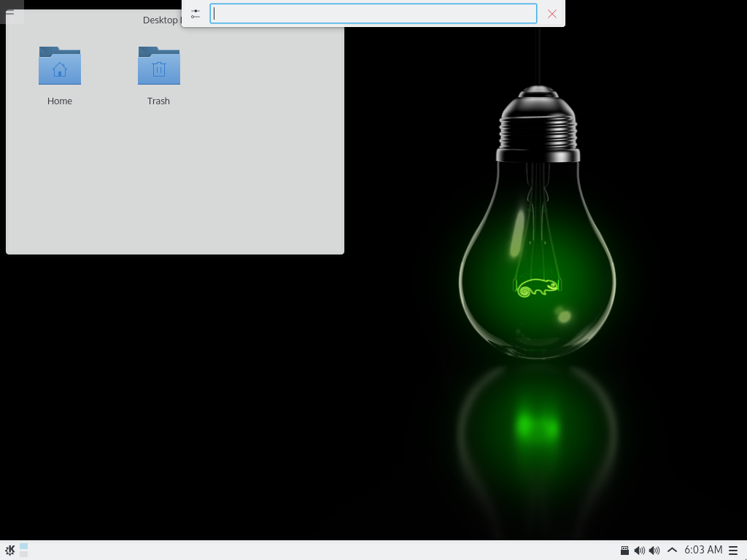
Task: Open the panel settings hamburger menu
Action: (733, 551)
